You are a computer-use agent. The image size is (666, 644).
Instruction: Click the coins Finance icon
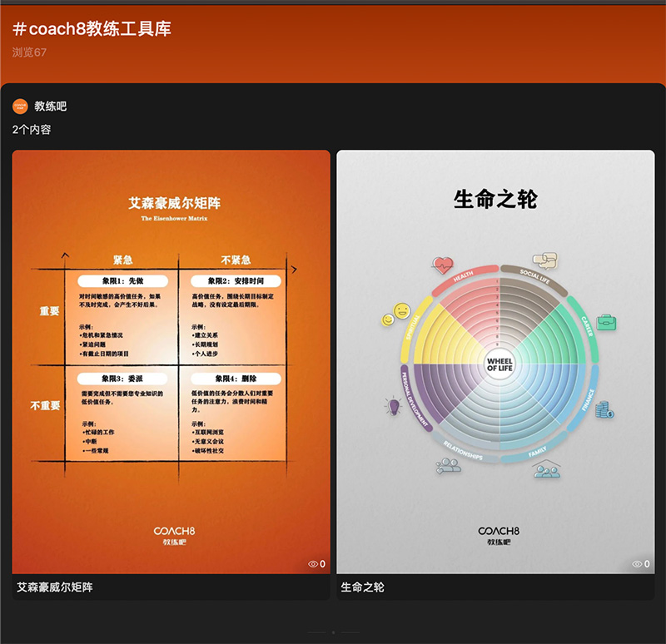click(604, 409)
